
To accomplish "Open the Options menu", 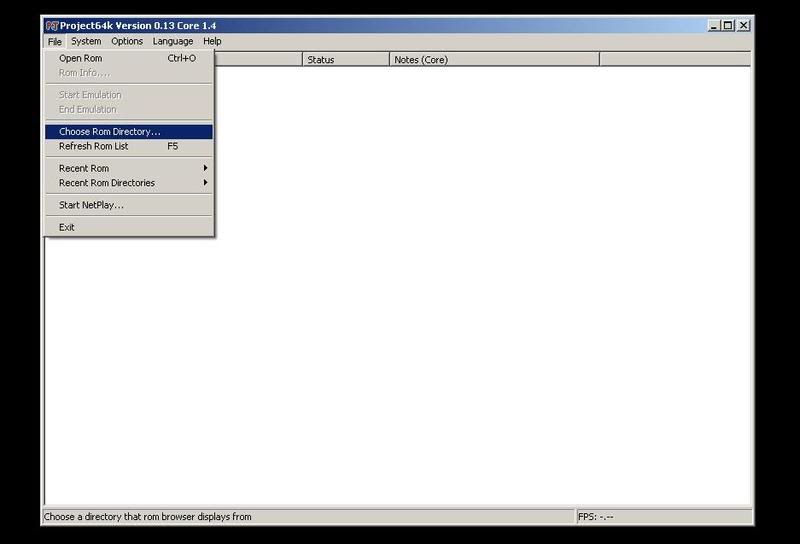I will tap(127, 41).
